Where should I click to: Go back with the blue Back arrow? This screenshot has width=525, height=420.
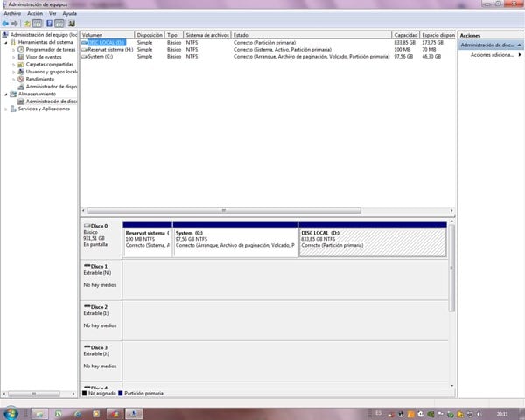(x=5, y=24)
